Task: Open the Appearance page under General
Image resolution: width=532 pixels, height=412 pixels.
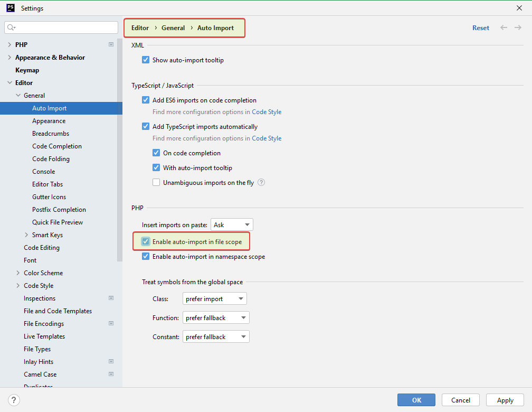Action: (x=49, y=121)
